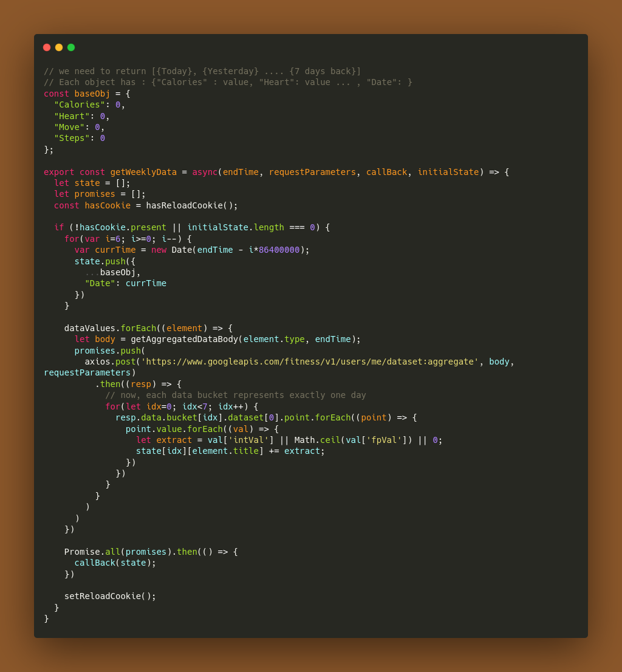The width and height of the screenshot is (622, 672).
Task: Click 'dataValues.forEach'
Action: pos(110,328)
